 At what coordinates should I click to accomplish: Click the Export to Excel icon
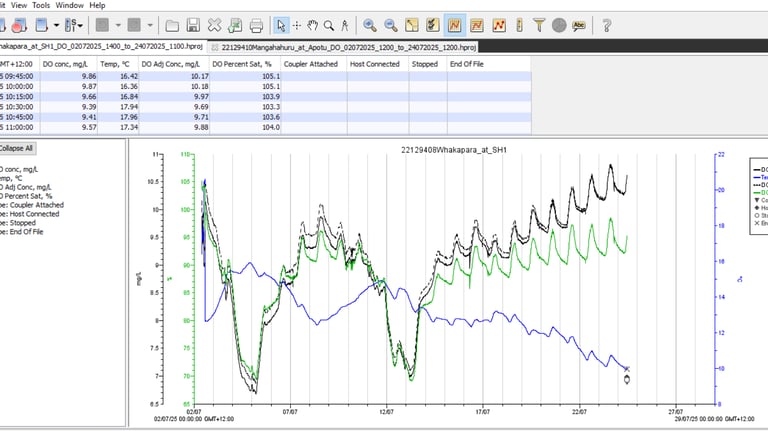[x=235, y=25]
